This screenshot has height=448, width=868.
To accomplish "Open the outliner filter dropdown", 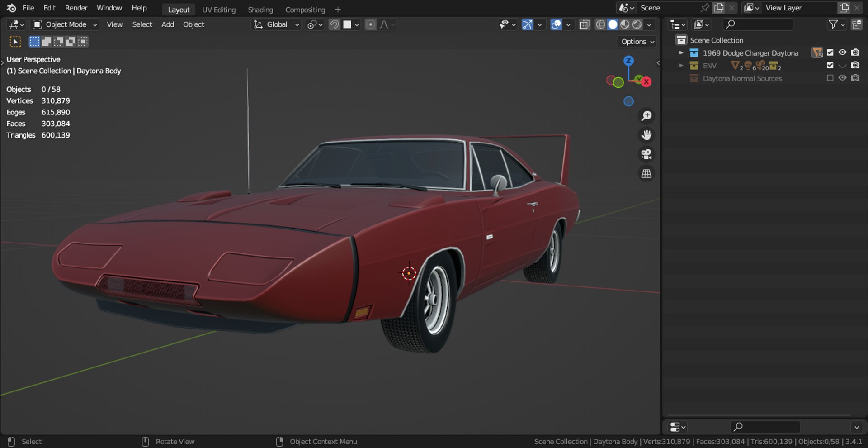I will (836, 24).
